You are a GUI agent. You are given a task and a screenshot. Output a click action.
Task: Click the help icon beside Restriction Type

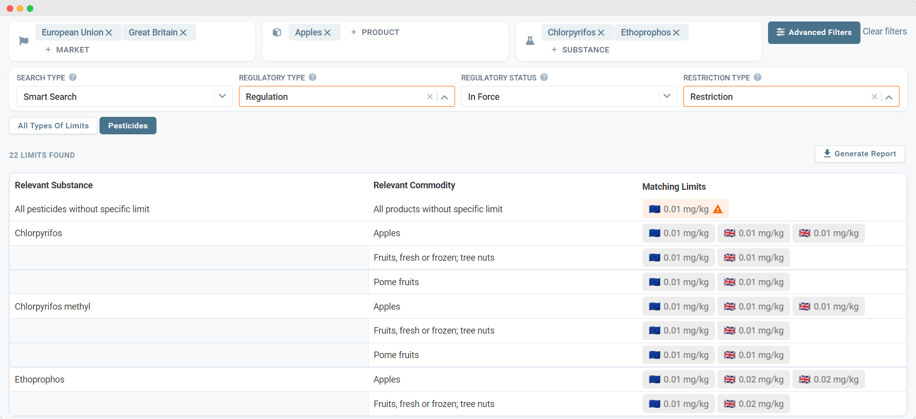point(758,77)
